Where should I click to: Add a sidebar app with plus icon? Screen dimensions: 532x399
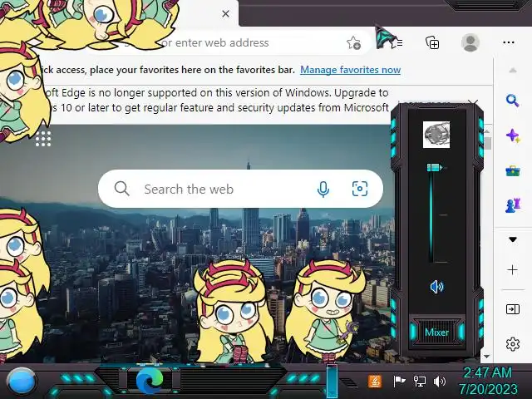[512, 269]
